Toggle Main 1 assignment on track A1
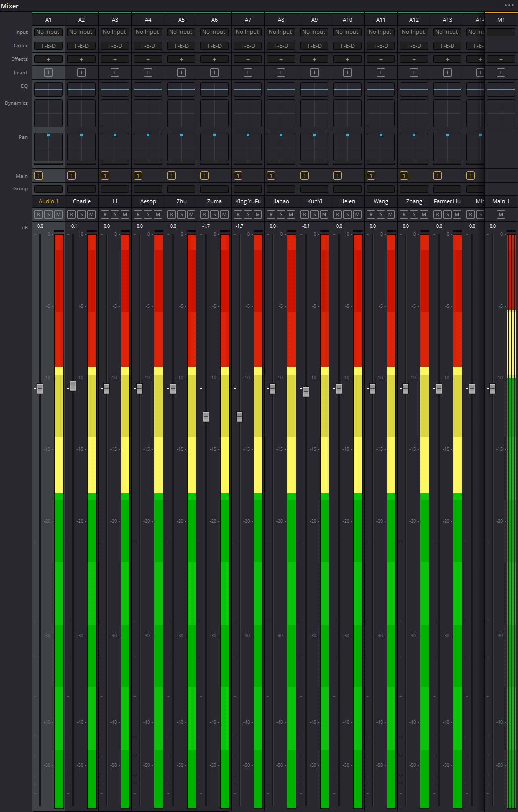Image resolution: width=518 pixels, height=812 pixels. (38, 175)
